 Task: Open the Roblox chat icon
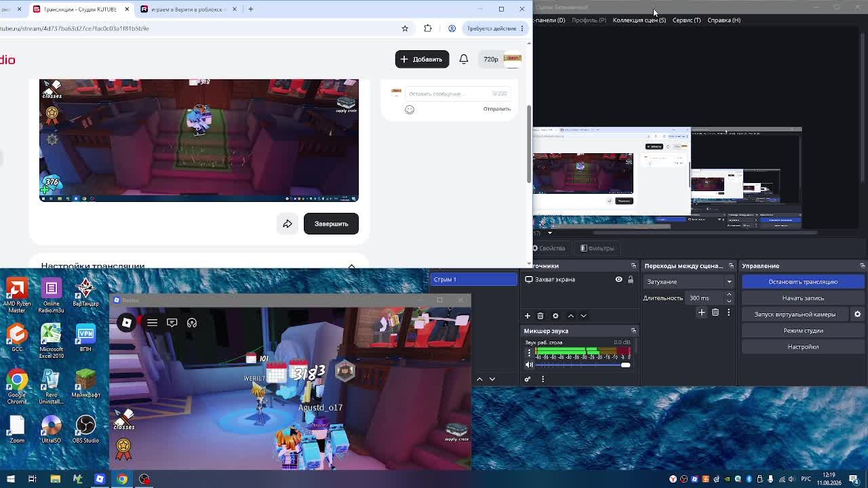point(172,323)
